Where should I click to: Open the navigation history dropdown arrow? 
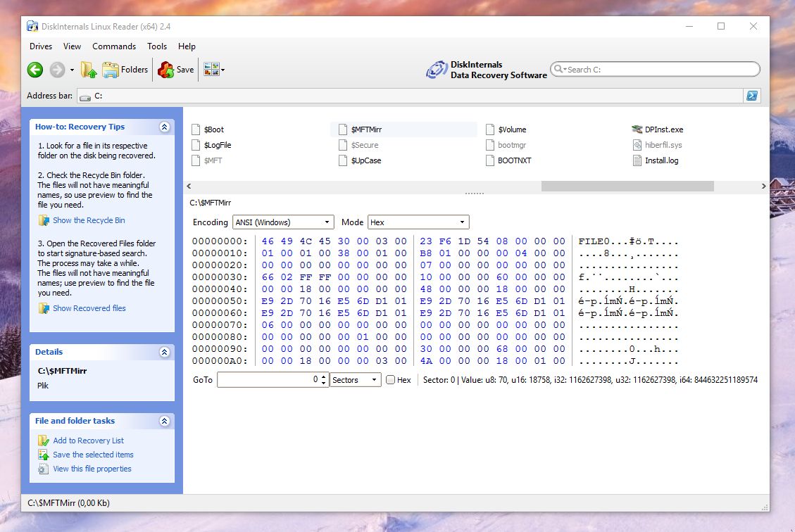72,70
